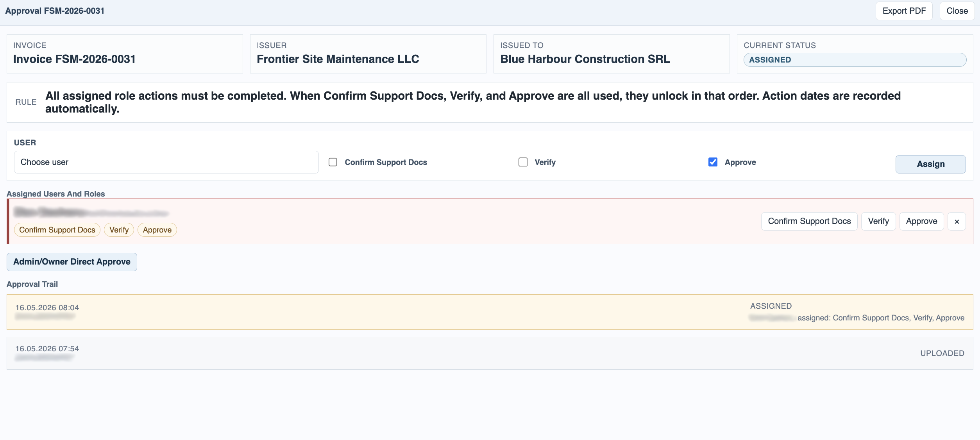Click the Frontier Site Maintenance LLC issuer name

[x=338, y=59]
